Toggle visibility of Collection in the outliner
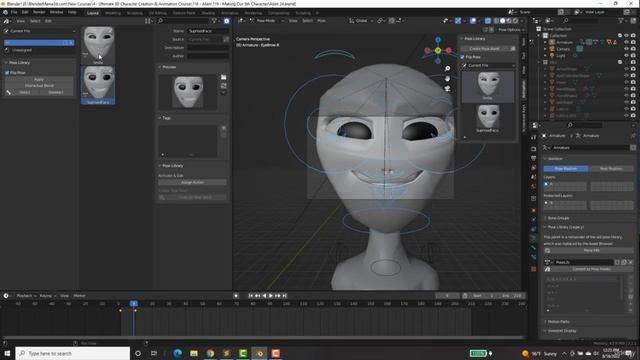 coord(626,36)
